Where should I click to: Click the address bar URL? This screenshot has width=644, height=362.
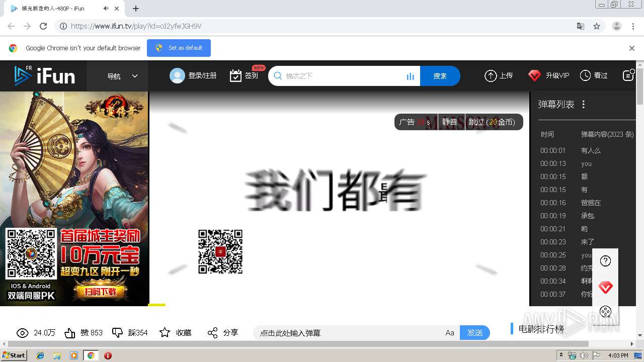click(x=136, y=26)
